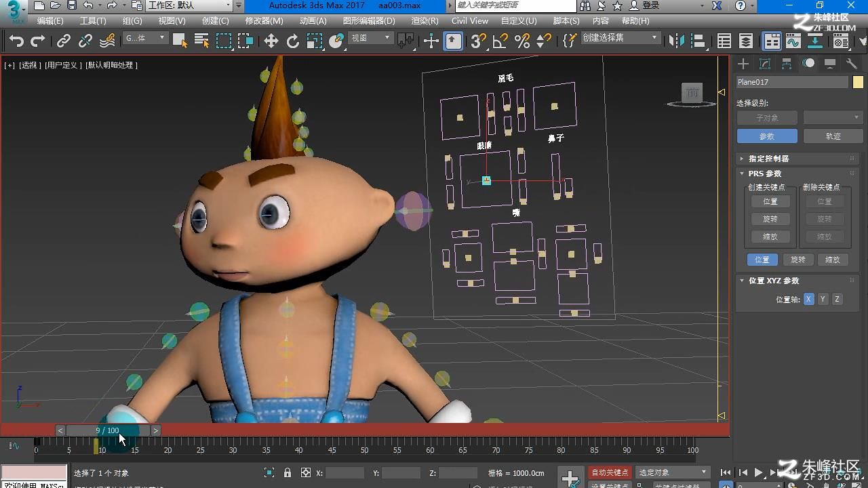Switch to the Display command panel tab

click(x=830, y=64)
